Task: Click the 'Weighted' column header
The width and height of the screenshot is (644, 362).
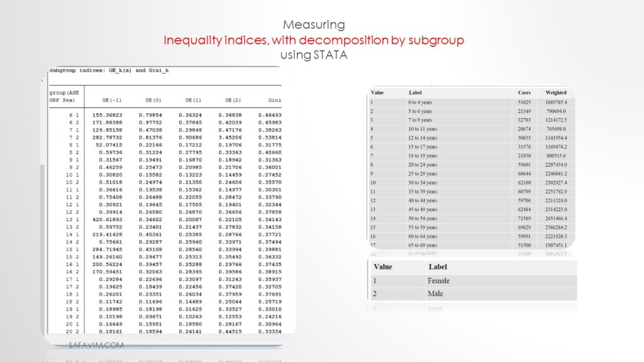Action: [x=556, y=92]
